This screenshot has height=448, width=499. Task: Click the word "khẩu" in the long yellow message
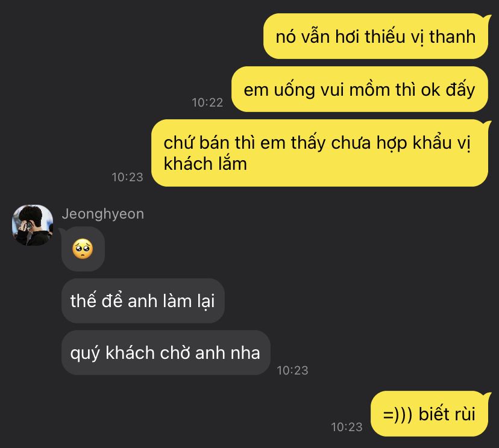pos(433,143)
